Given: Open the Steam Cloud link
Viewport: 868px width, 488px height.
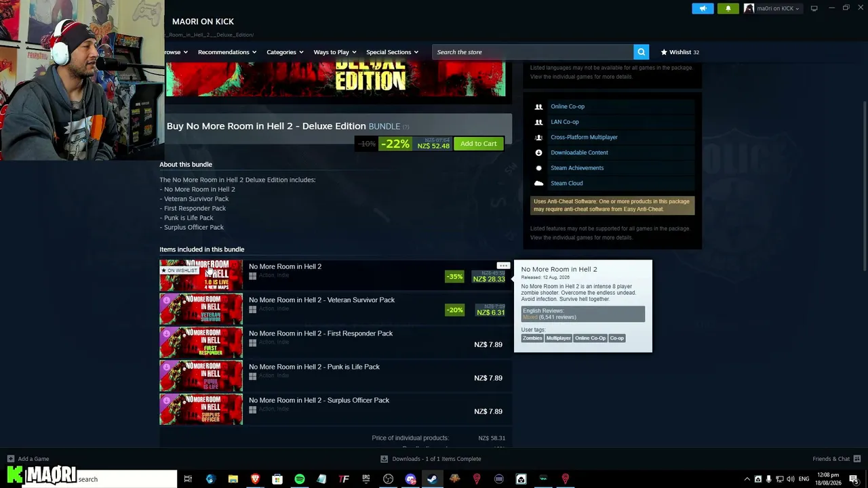Looking at the screenshot, I should pos(567,183).
